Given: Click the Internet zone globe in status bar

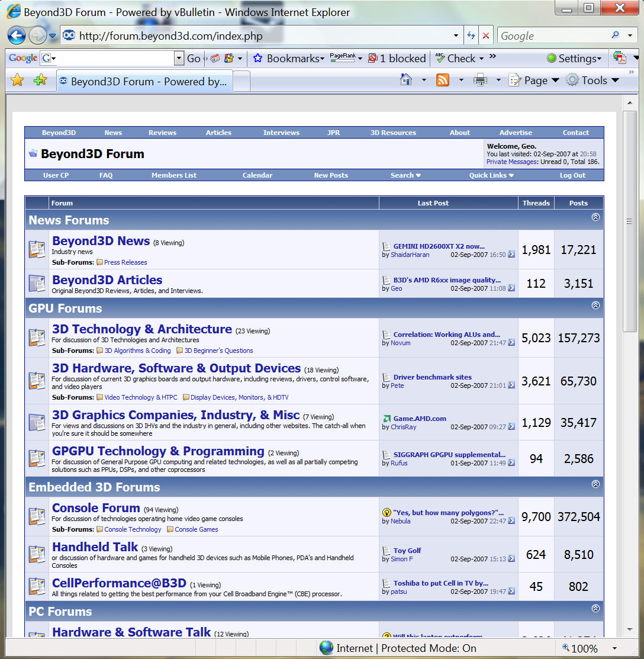Looking at the screenshot, I should click(x=326, y=648).
